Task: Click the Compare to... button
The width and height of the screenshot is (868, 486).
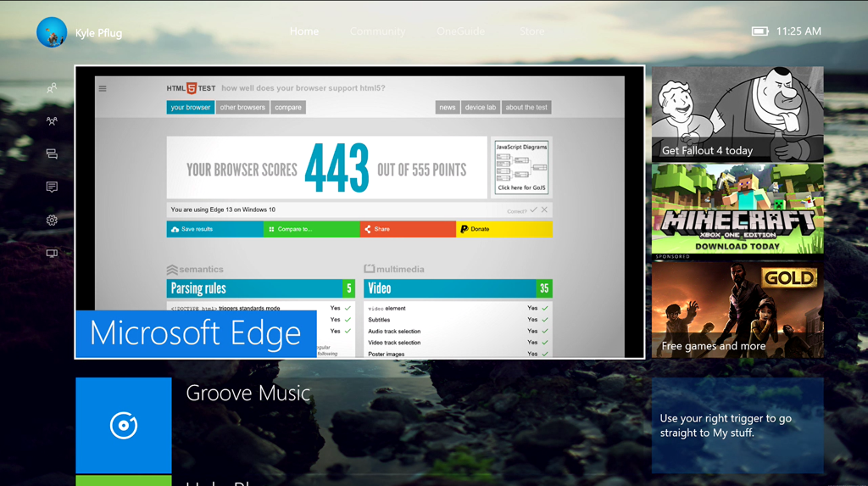Action: coord(312,229)
